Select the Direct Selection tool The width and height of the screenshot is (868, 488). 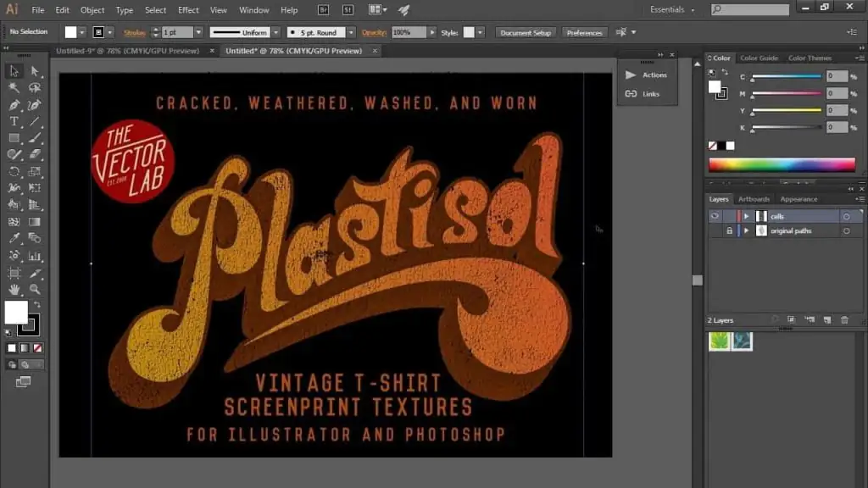point(35,71)
